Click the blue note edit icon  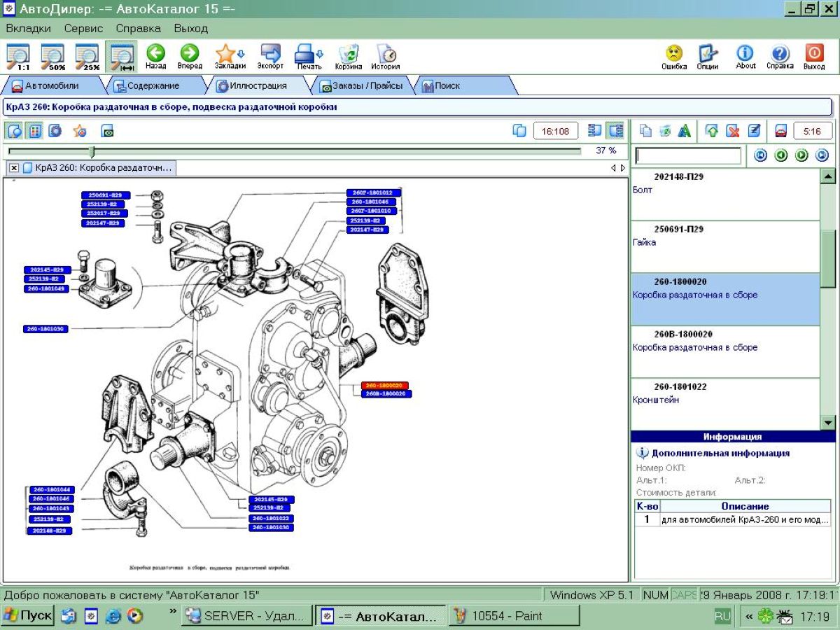coord(754,131)
